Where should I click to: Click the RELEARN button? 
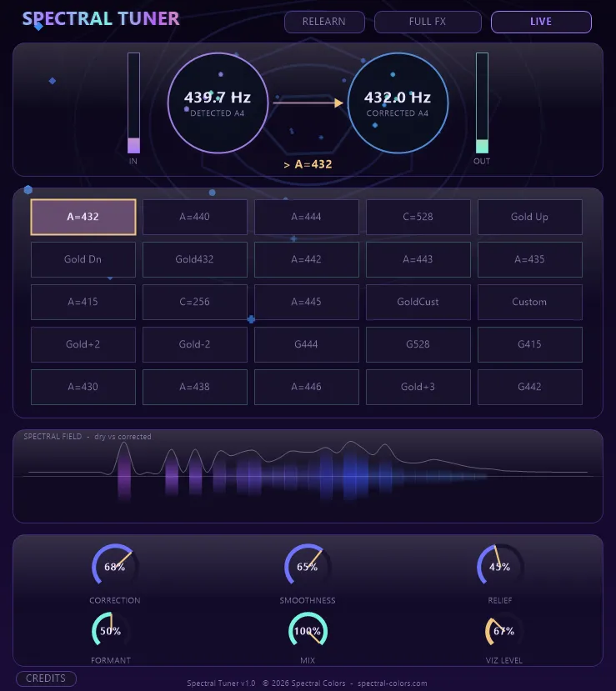tap(324, 22)
